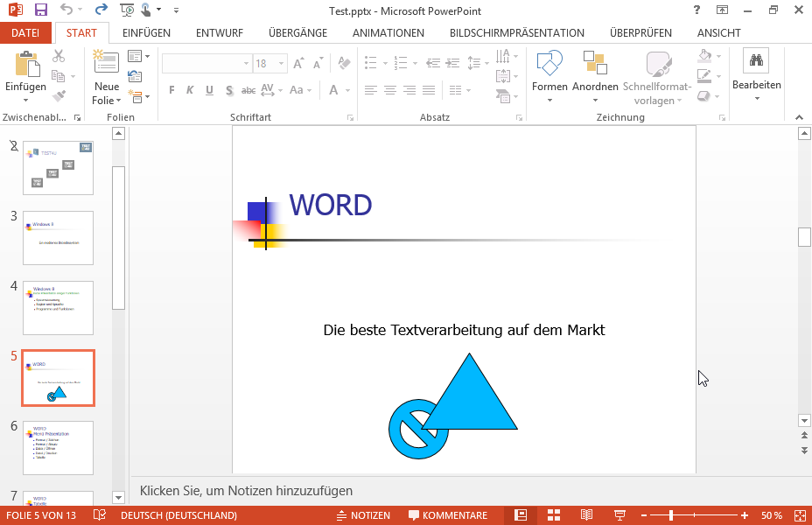Open the DATEI menu
The height and width of the screenshot is (525, 812).
(25, 32)
